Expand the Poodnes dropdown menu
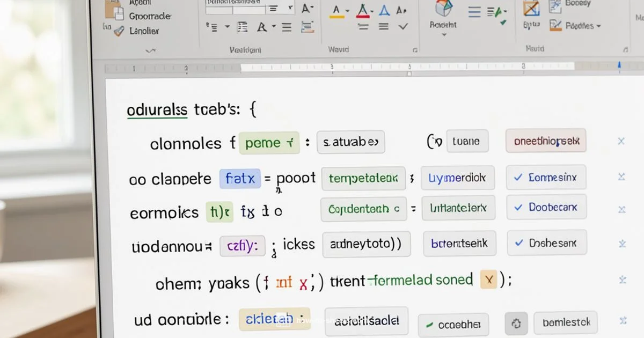This screenshot has width=644, height=338. coord(579,25)
